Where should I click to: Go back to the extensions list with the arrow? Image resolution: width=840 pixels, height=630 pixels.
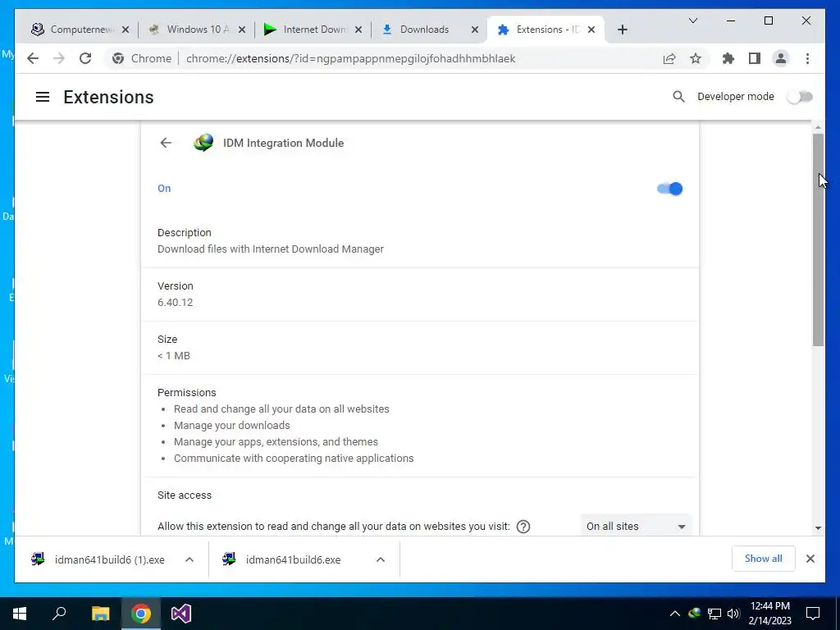pyautogui.click(x=166, y=143)
